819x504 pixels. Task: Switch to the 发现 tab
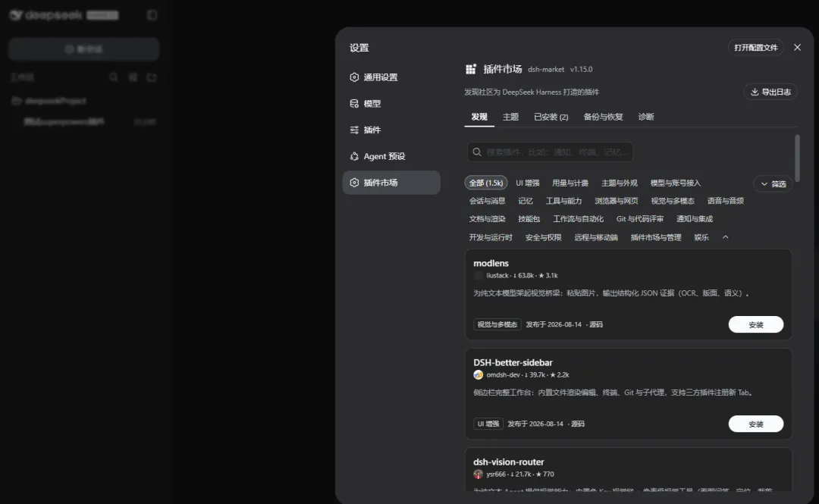(x=479, y=117)
